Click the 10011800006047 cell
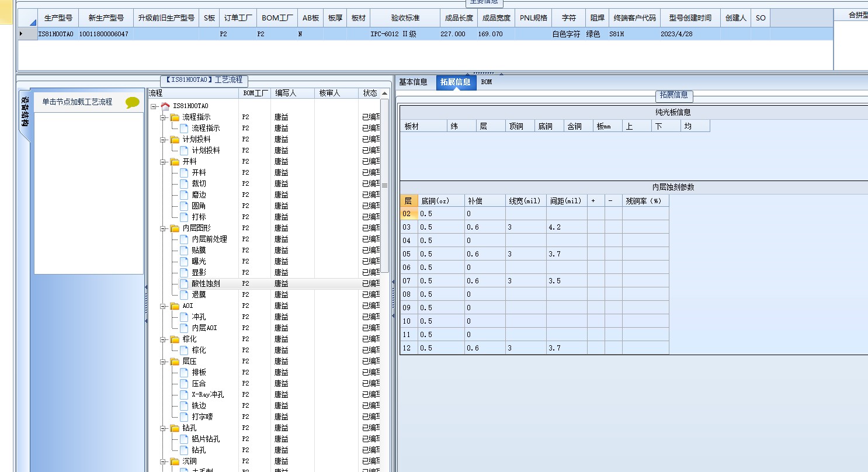 point(106,34)
